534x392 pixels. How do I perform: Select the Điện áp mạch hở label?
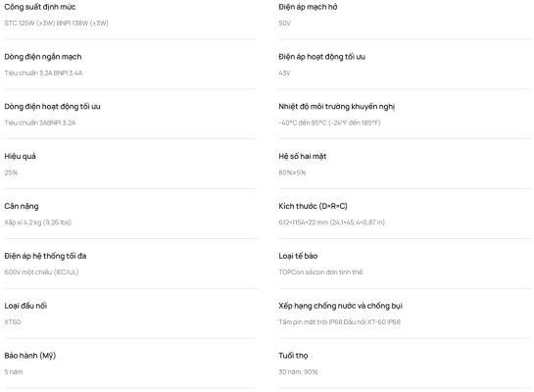coord(308,7)
